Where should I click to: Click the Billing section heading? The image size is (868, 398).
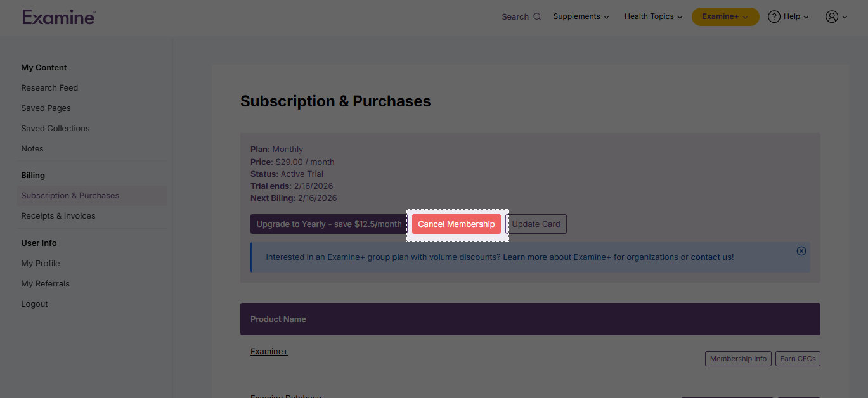[33, 176]
